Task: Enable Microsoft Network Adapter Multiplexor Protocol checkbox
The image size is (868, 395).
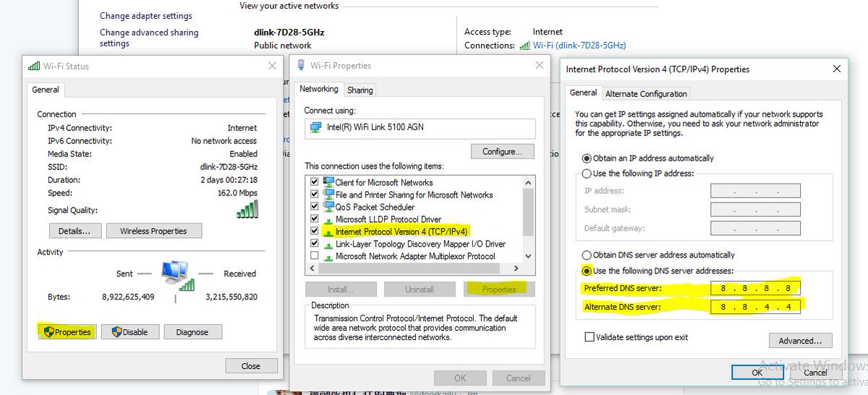Action: (314, 256)
